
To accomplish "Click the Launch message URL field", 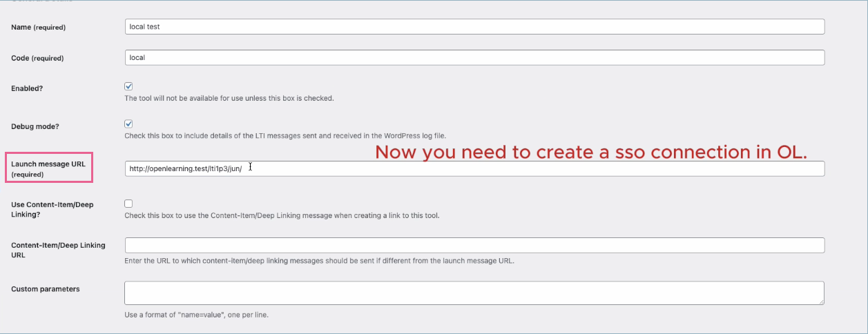I will (x=474, y=168).
